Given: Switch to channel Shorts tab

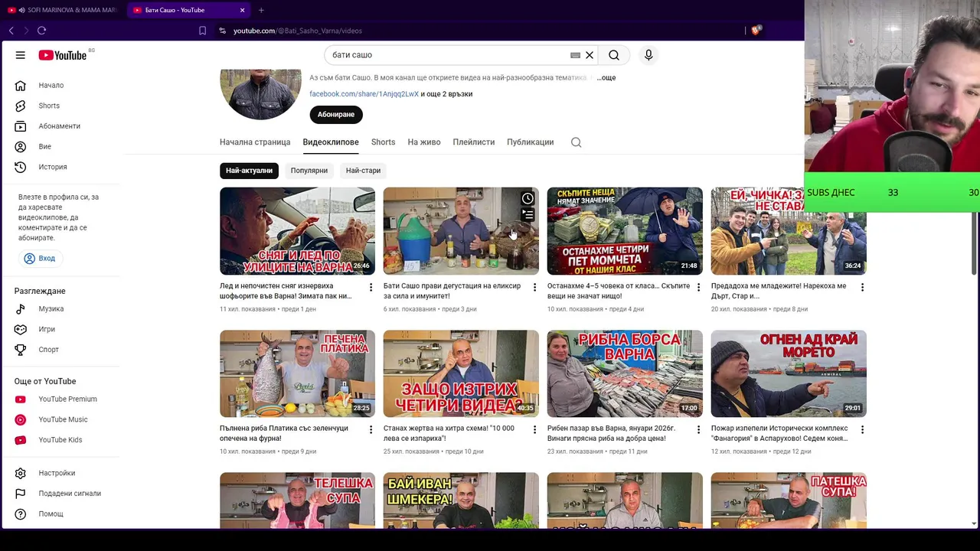Looking at the screenshot, I should coord(383,142).
